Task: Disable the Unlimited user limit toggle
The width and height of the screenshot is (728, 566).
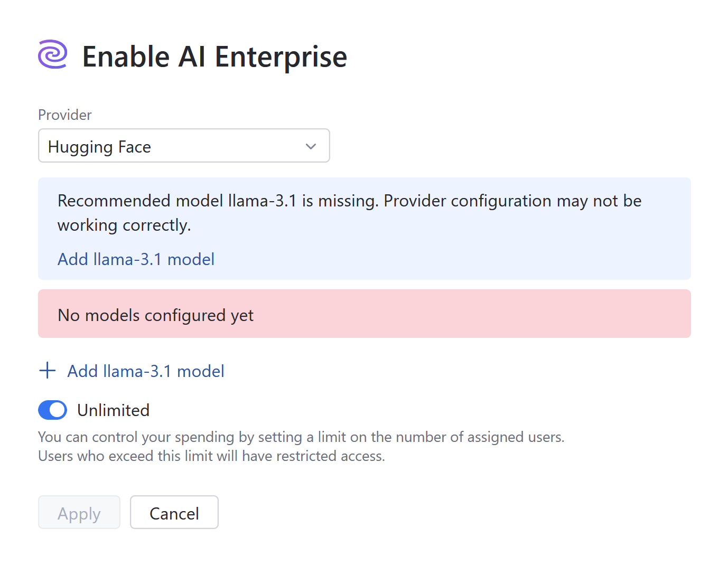Action: (52, 410)
